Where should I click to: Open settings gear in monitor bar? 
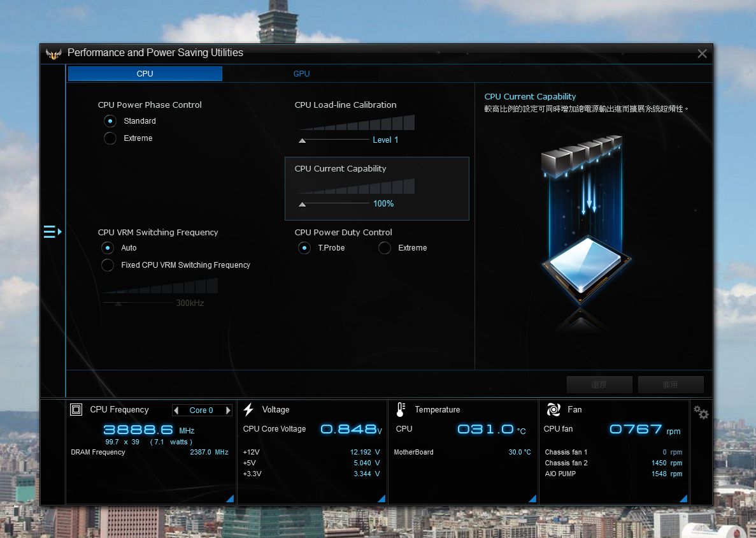tap(701, 413)
